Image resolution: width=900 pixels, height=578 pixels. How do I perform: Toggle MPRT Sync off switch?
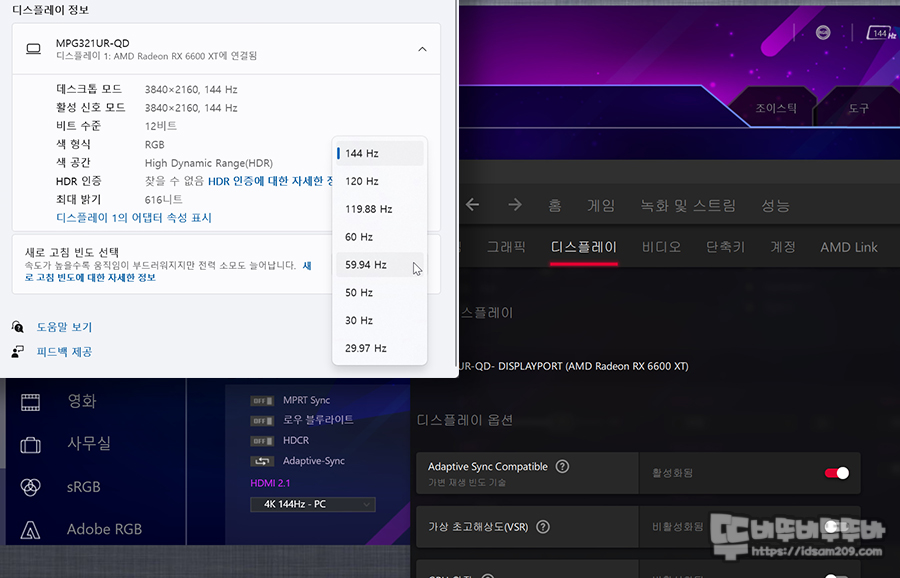click(262, 401)
